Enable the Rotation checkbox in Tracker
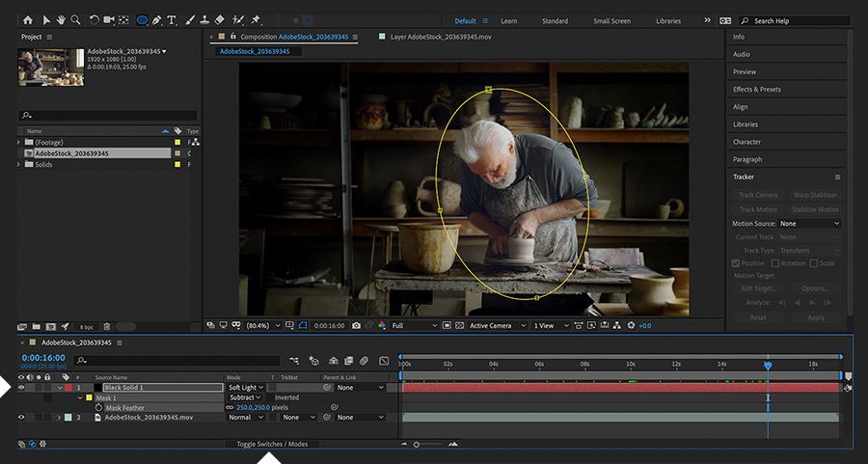Image resolution: width=868 pixels, height=464 pixels. coord(774,263)
